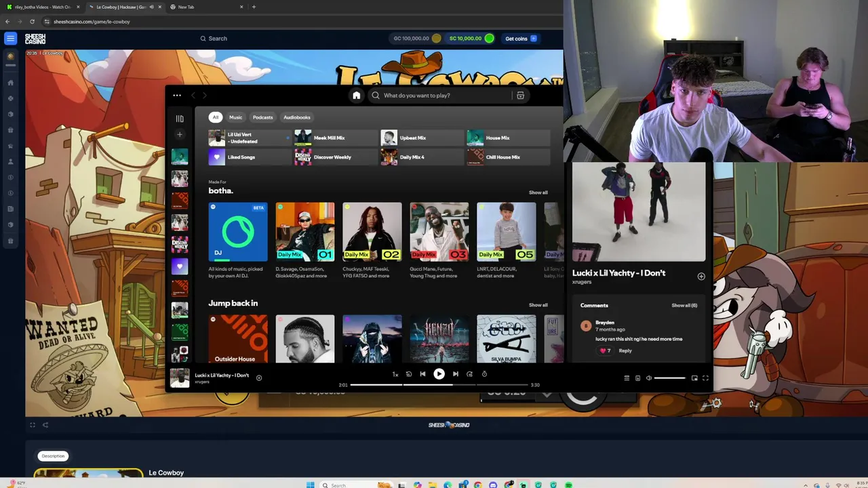Open Liked Songs
The image size is (868, 488).
tap(249, 157)
